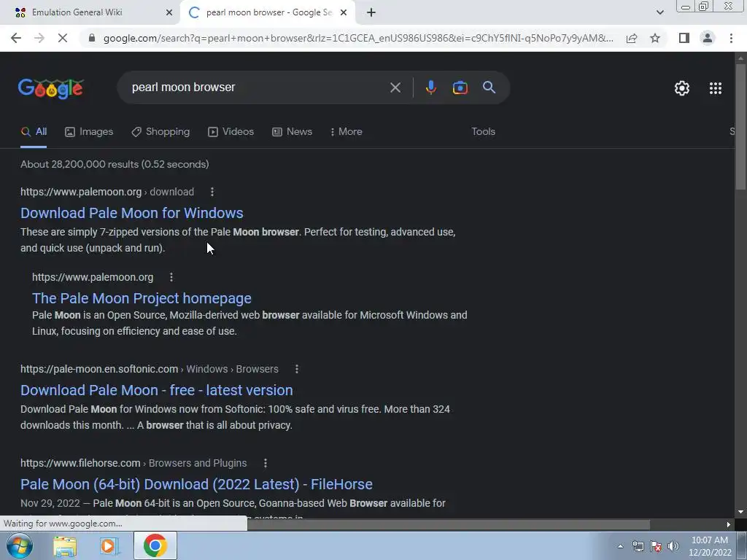Image resolution: width=747 pixels, height=560 pixels.
Task: Click the vertical scrollbar down arrow
Action: (740, 513)
